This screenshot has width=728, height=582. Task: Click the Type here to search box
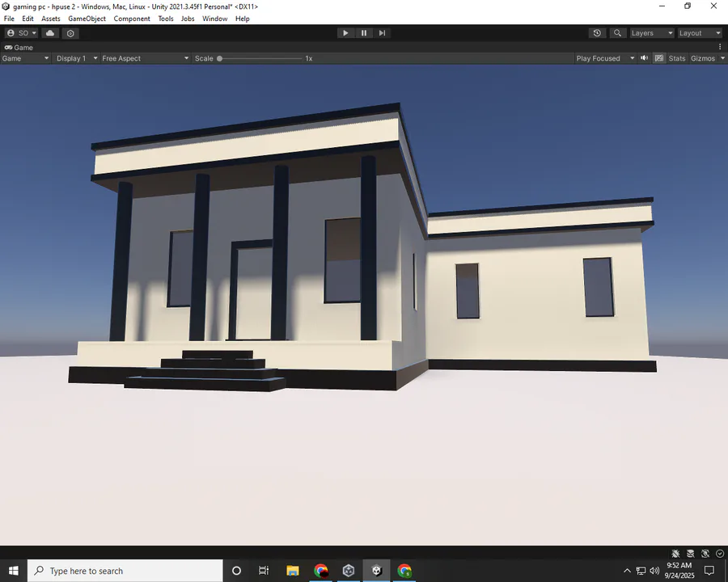125,571
